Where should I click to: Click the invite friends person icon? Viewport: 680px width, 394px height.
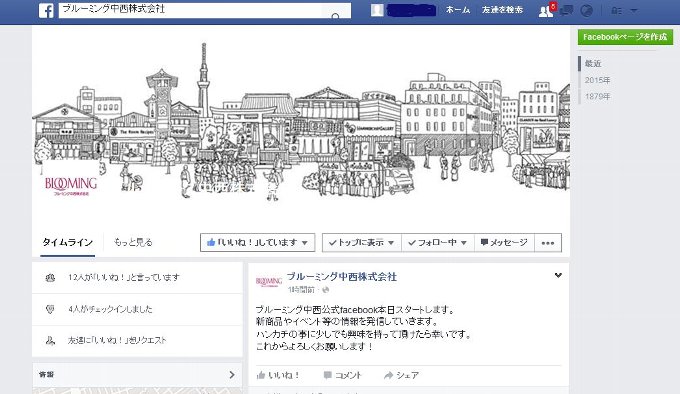pyautogui.click(x=50, y=341)
